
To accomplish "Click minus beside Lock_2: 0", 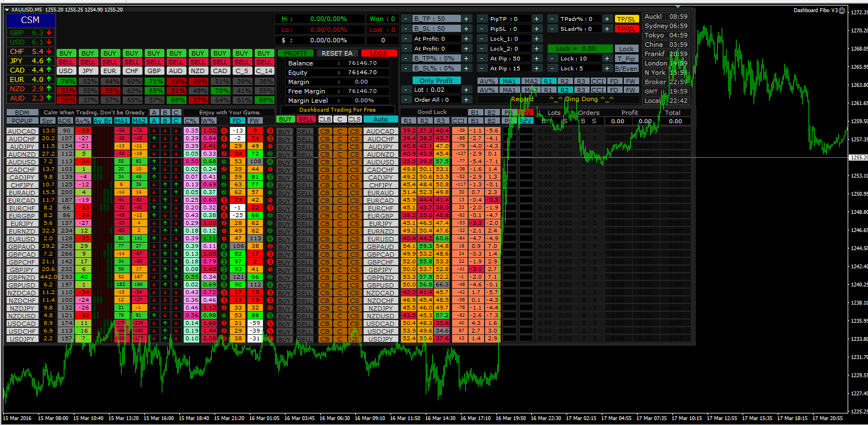I will 482,48.
